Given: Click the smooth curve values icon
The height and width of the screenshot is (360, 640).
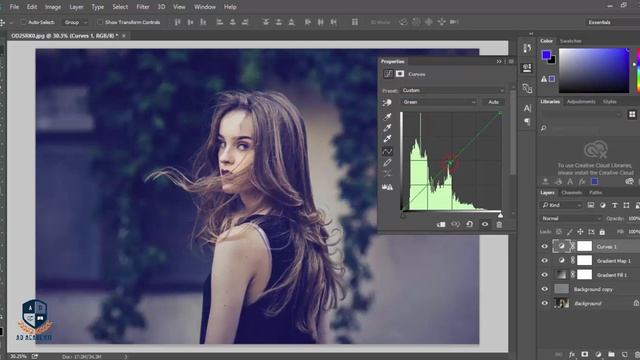Looking at the screenshot, I should (387, 174).
